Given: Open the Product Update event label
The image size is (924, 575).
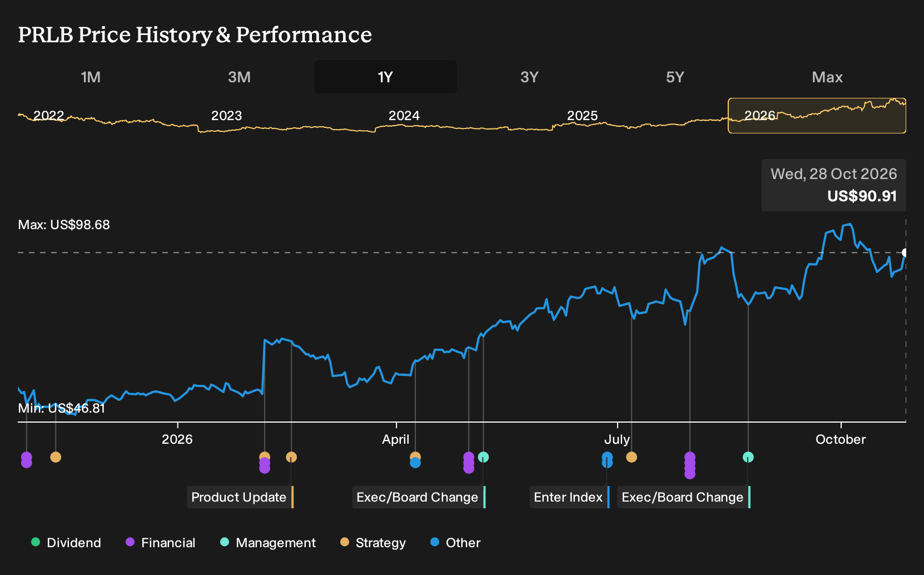Looking at the screenshot, I should (240, 497).
